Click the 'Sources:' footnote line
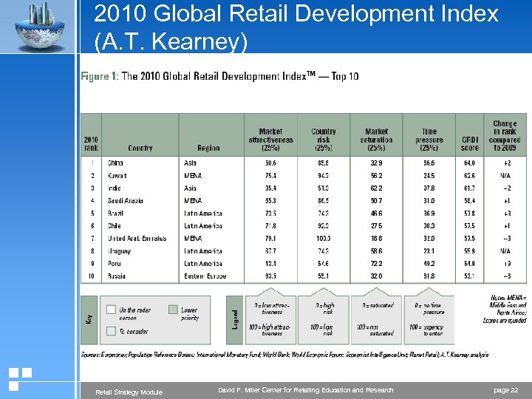This screenshot has height=399, width=532. click(x=284, y=355)
